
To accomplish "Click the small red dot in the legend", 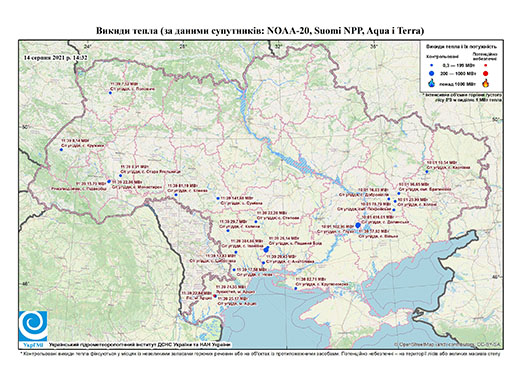I will [x=485, y=65].
